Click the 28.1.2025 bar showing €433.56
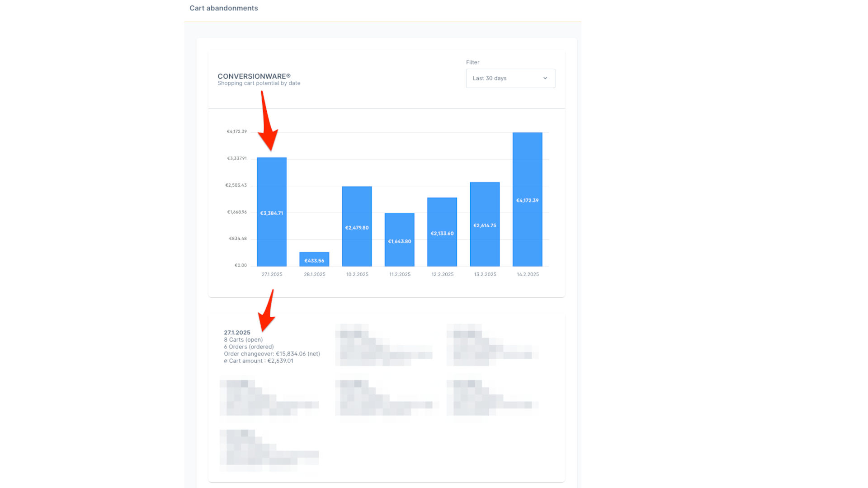 click(314, 259)
